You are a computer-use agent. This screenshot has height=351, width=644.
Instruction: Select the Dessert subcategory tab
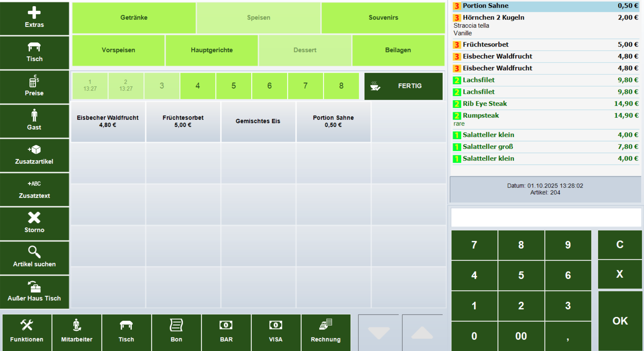tap(305, 50)
